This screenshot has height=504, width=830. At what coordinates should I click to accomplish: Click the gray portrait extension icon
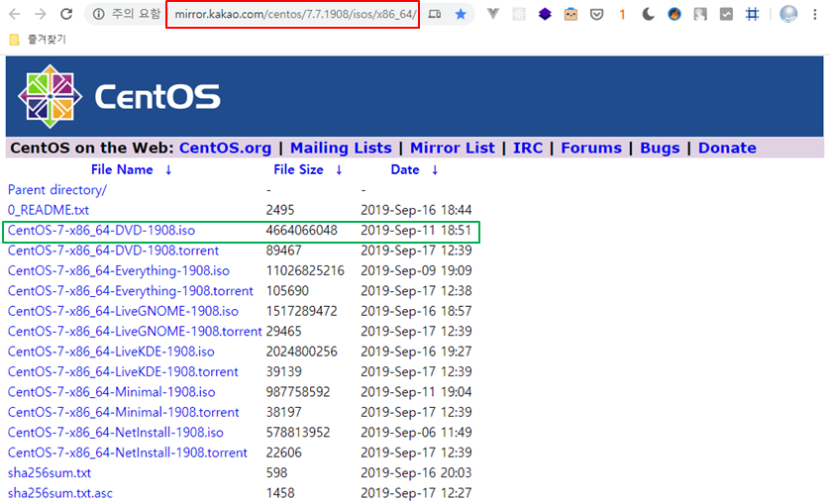(x=700, y=14)
